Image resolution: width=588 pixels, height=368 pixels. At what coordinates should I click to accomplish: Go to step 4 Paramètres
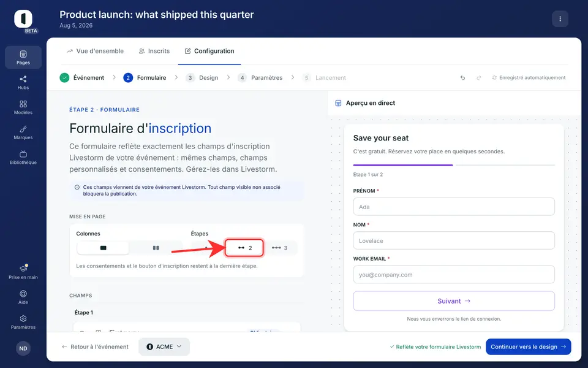pyautogui.click(x=260, y=78)
